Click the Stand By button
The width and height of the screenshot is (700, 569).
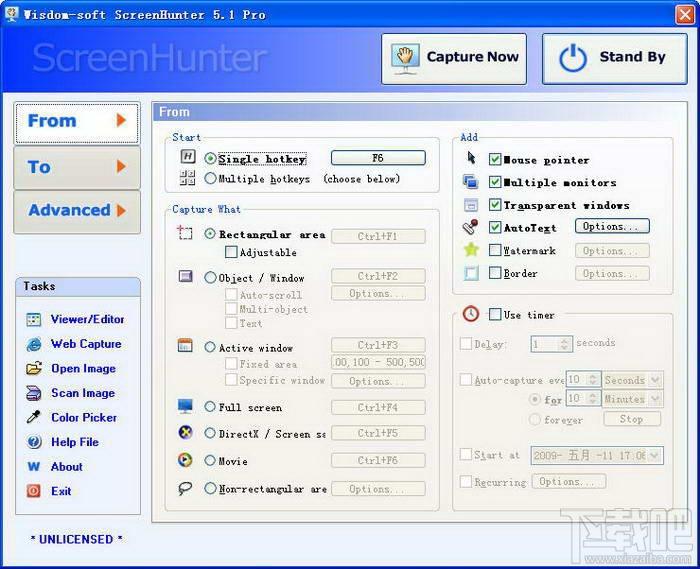click(x=615, y=58)
